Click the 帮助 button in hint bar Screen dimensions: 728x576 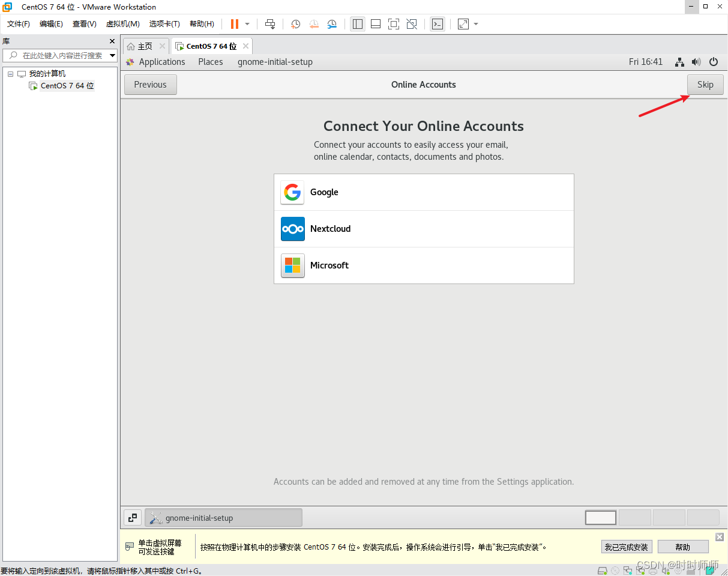(x=683, y=547)
